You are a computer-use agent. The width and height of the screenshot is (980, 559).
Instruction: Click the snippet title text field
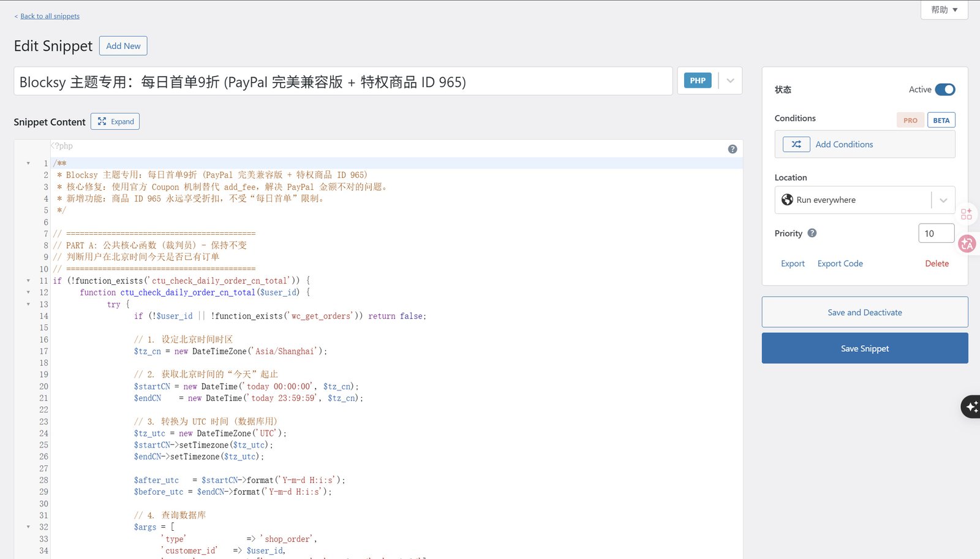tap(343, 82)
